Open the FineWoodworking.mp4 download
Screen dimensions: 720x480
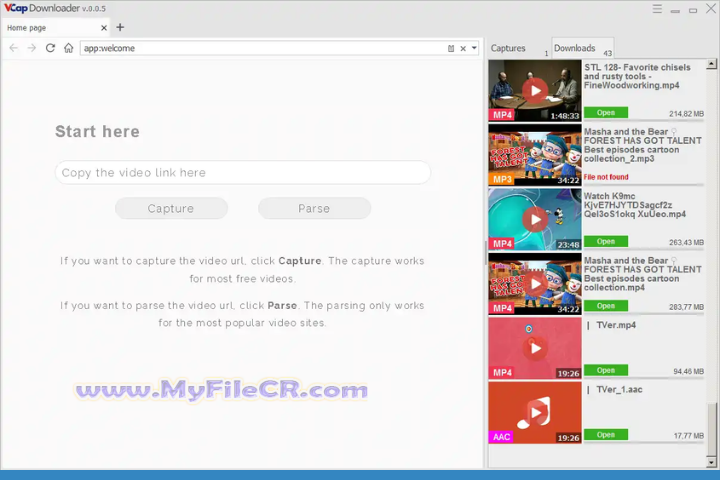[x=606, y=113]
